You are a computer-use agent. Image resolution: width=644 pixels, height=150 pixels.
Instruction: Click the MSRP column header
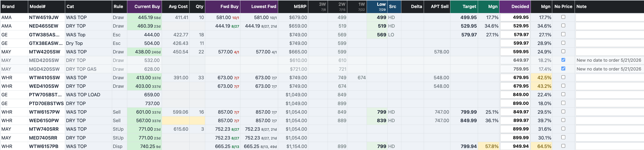293,7
